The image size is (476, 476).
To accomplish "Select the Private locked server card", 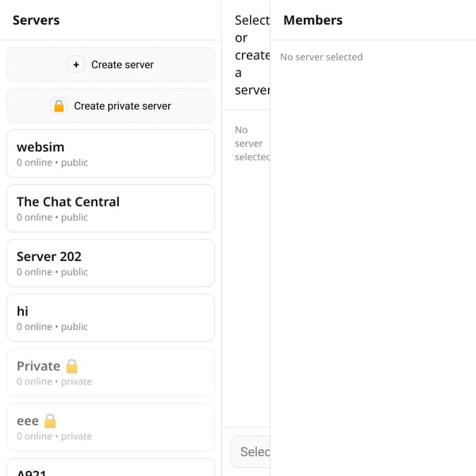I will pos(110,373).
